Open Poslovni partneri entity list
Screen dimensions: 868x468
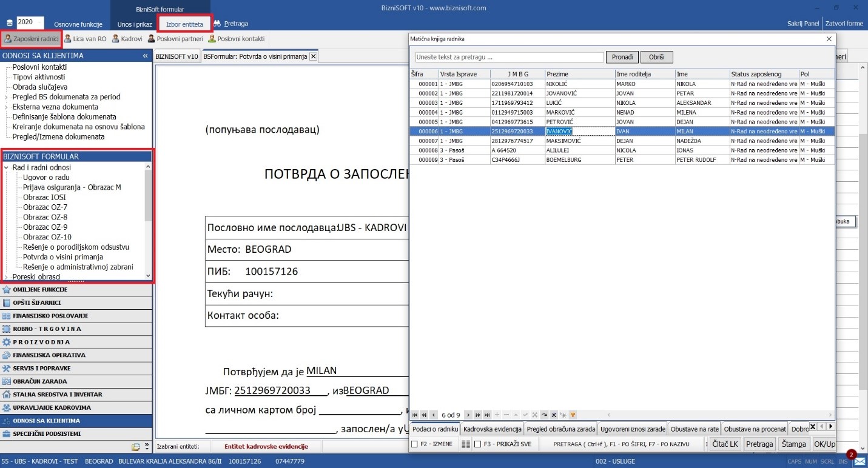pyautogui.click(x=175, y=39)
